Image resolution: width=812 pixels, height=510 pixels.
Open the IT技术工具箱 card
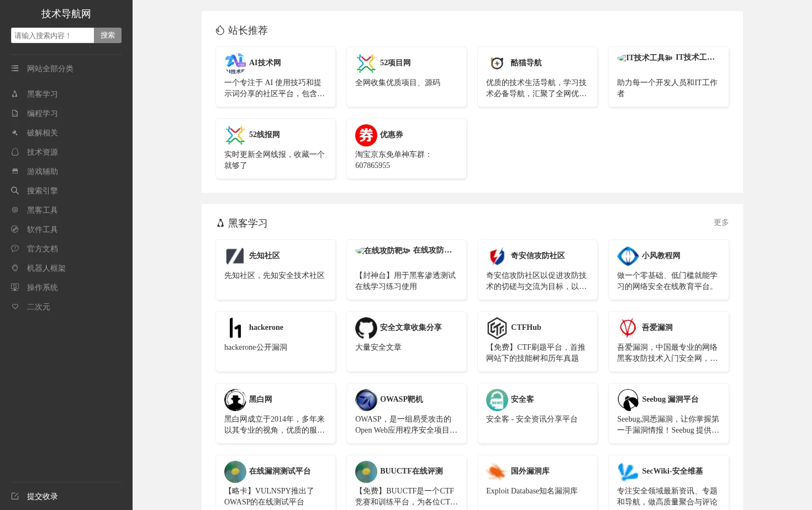point(669,77)
